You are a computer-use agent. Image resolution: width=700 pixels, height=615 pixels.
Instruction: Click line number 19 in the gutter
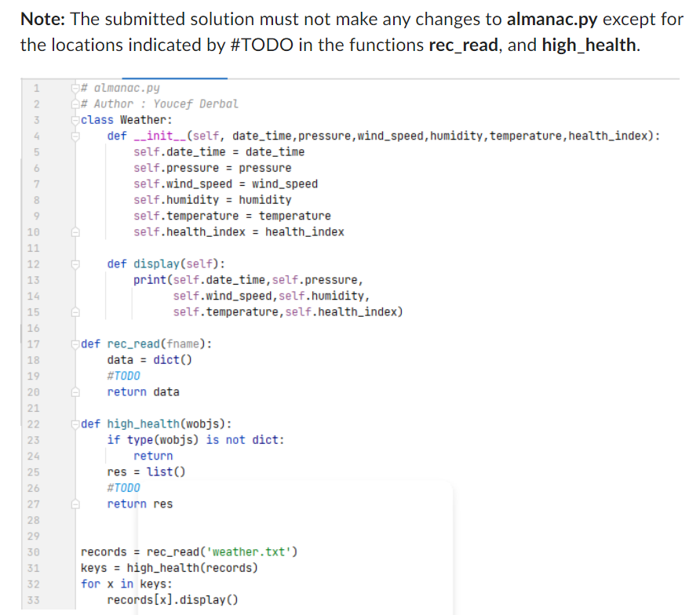[34, 377]
